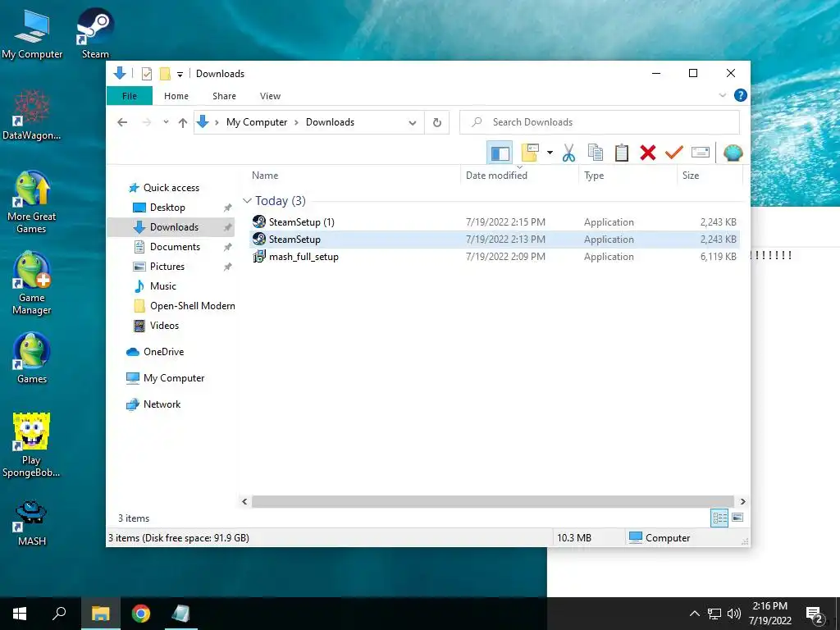Click the Copy icon in toolbar
Viewport: 840px width, 630px height.
596,153
